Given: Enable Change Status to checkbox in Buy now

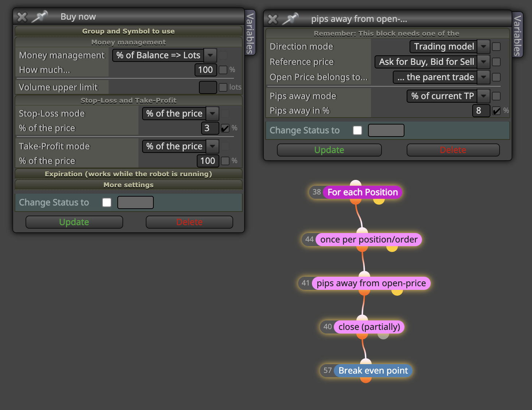Looking at the screenshot, I should [x=107, y=202].
